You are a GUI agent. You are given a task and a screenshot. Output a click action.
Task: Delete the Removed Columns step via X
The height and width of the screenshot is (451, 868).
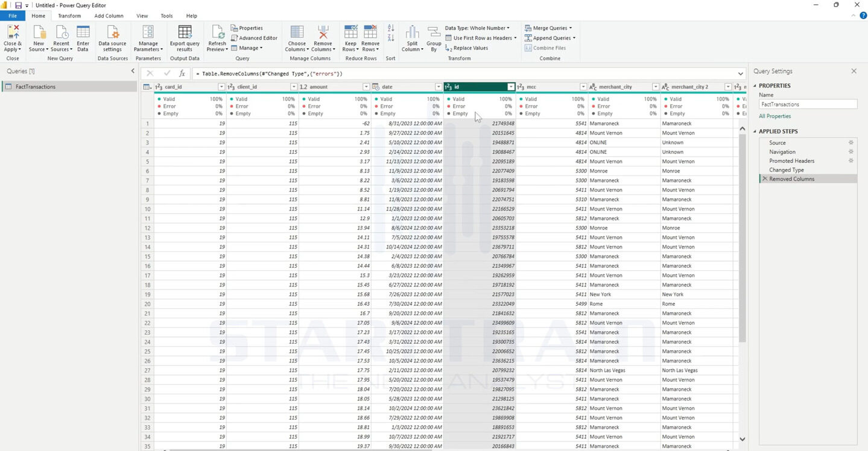pos(765,179)
